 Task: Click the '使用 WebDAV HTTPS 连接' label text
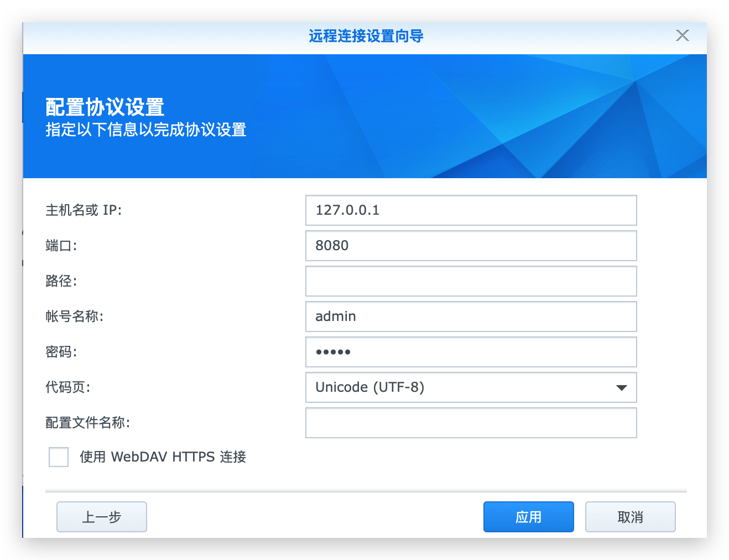click(163, 457)
